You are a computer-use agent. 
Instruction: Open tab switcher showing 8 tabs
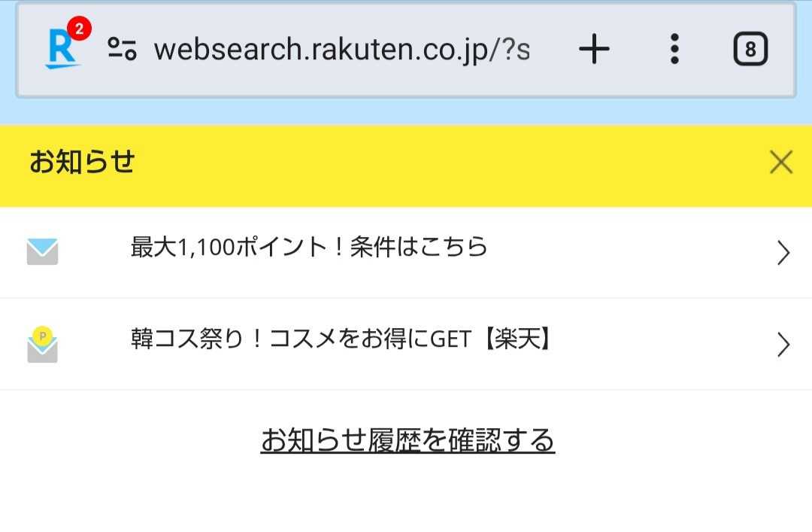click(750, 50)
